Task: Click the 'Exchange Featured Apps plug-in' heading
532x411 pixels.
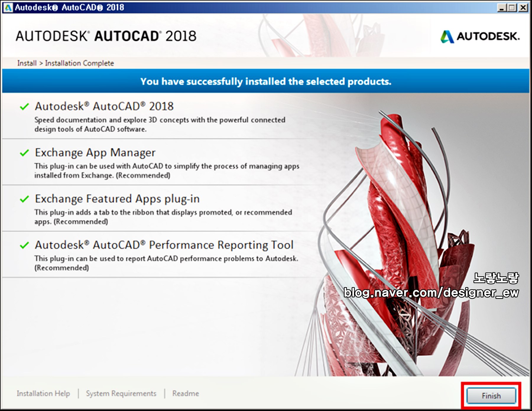Action: coord(117,199)
